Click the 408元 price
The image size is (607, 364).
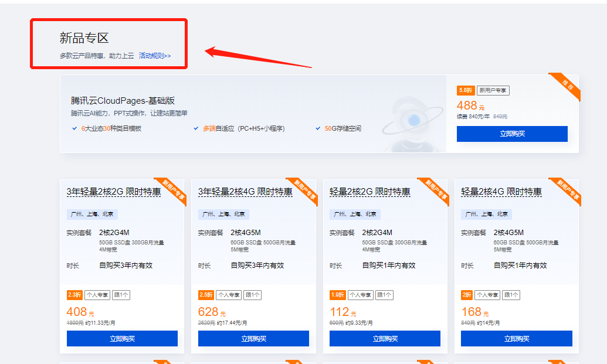[x=80, y=312]
